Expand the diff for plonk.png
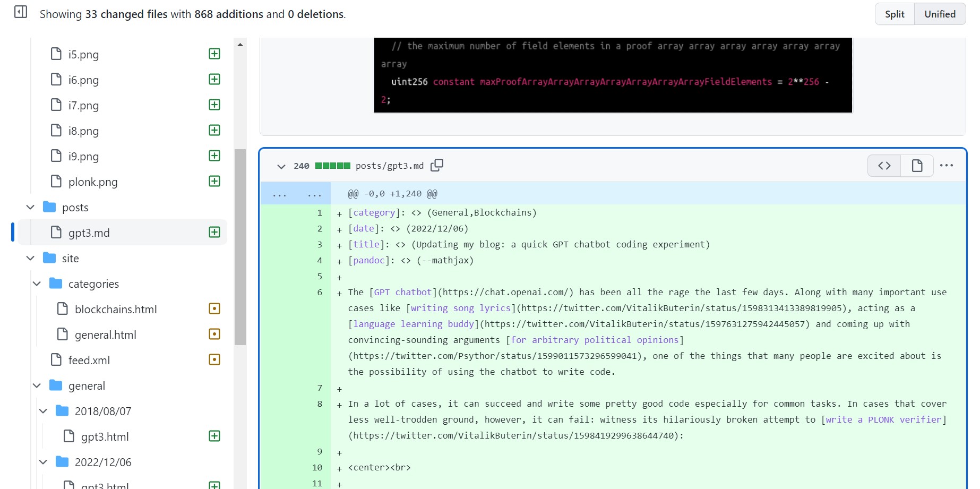Image resolution: width=980 pixels, height=489 pixels. point(214,181)
